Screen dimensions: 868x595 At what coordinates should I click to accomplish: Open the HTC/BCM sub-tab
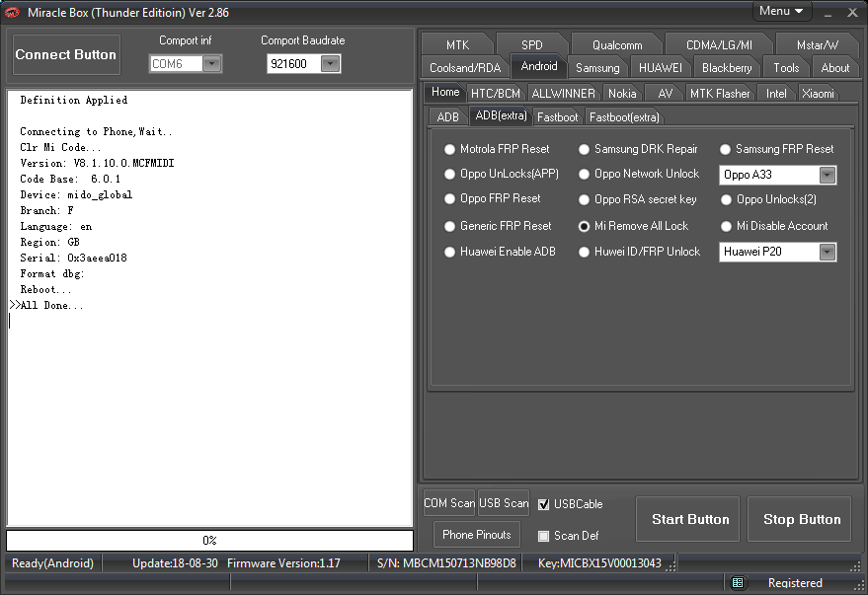pyautogui.click(x=496, y=94)
